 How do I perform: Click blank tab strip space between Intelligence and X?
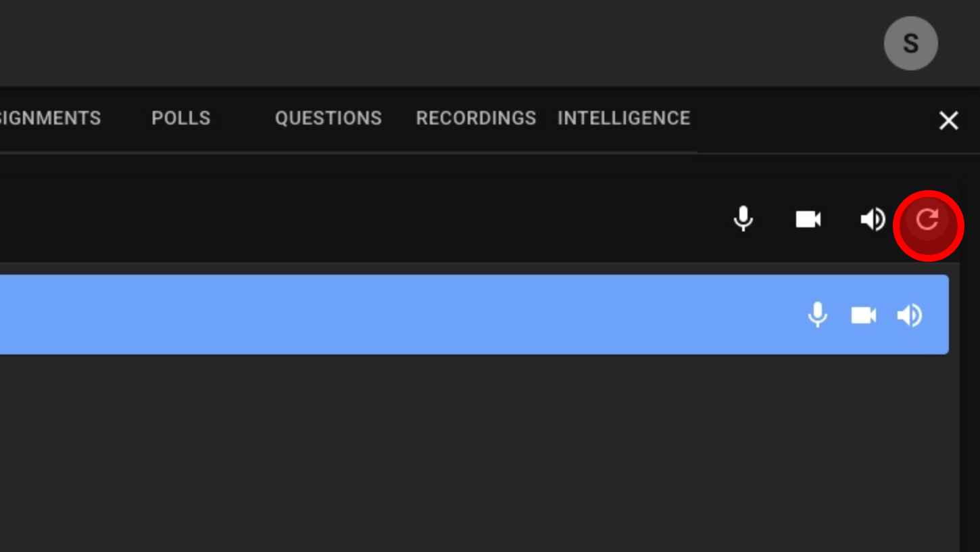tap(811, 120)
